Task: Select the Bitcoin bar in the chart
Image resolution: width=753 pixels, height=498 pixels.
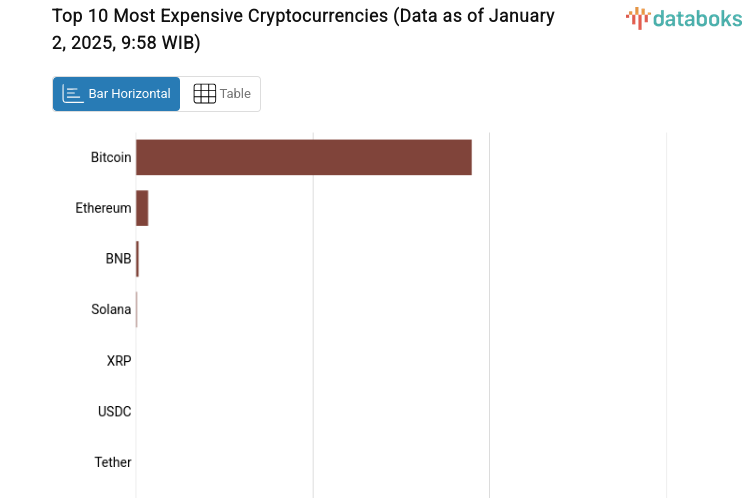Action: [x=303, y=157]
